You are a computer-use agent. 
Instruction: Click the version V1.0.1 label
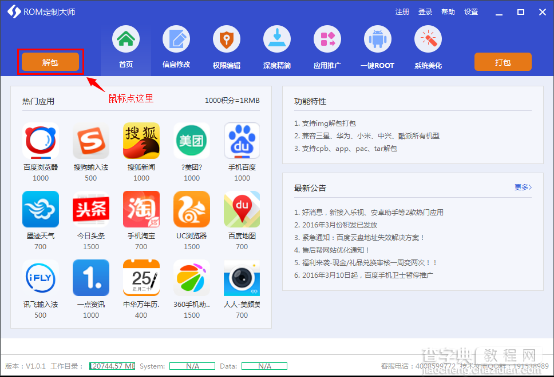[x=25, y=366]
